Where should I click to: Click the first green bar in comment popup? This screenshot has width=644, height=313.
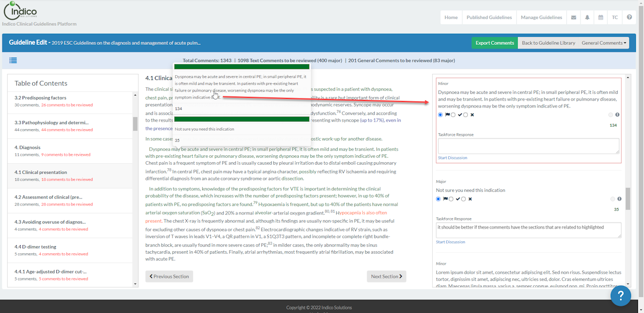tap(242, 67)
